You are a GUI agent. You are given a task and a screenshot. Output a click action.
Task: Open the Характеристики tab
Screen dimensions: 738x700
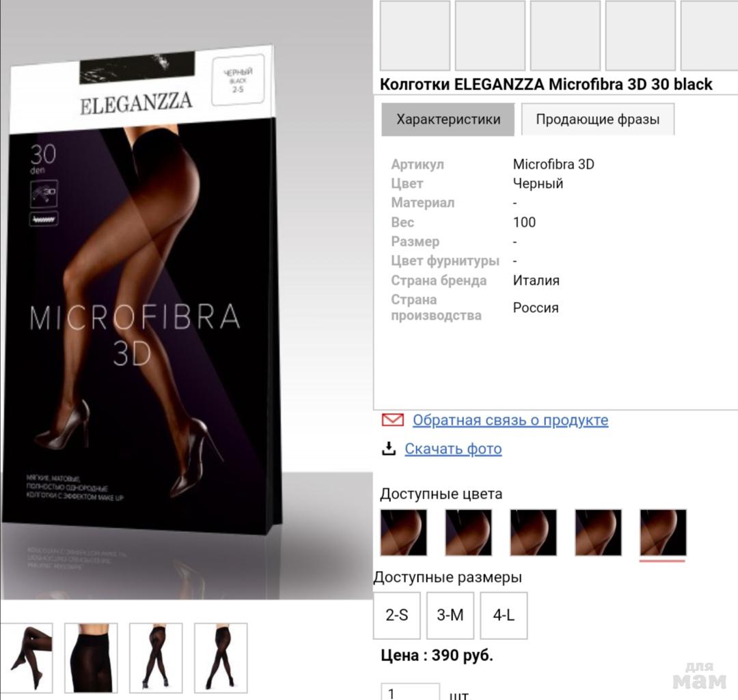coord(448,120)
